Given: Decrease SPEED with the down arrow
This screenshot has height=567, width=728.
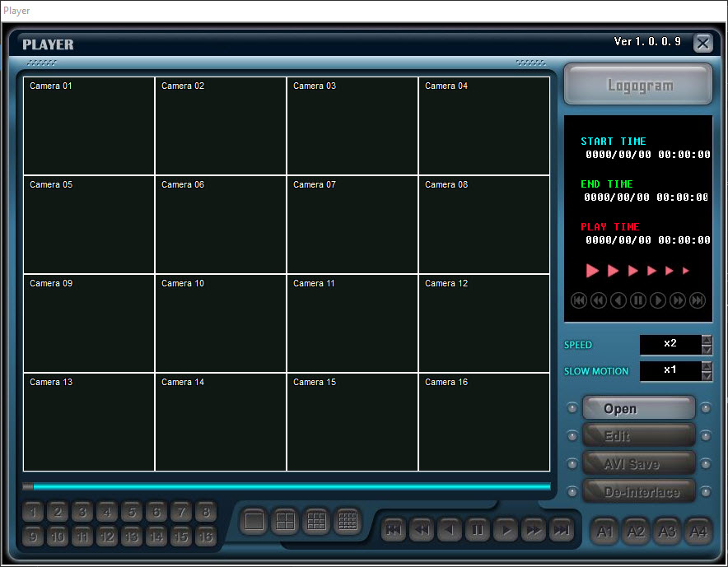Looking at the screenshot, I should tap(707, 350).
